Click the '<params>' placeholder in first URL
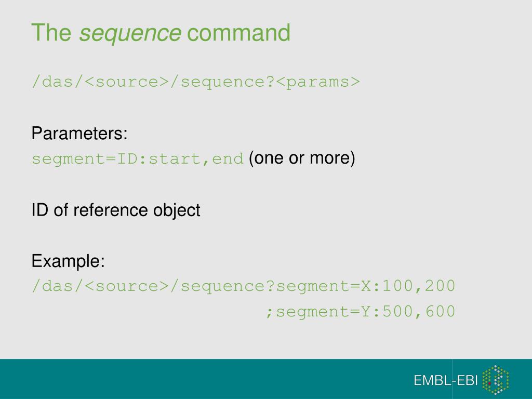 [x=318, y=82]
